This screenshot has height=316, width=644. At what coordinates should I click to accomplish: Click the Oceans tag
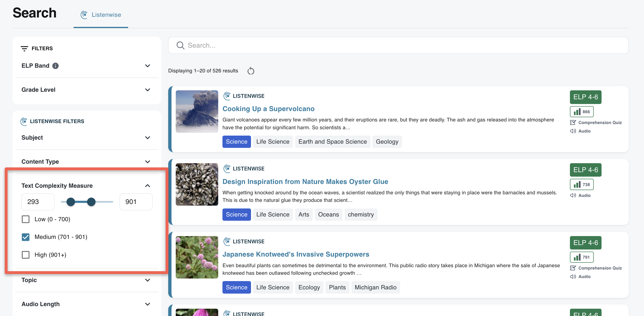329,215
